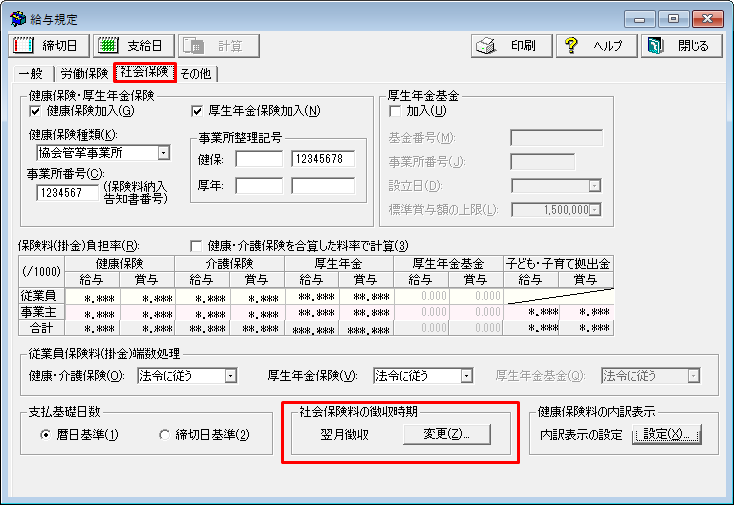Click 設定 button for 内訳表示
The image size is (734, 505).
tap(668, 434)
